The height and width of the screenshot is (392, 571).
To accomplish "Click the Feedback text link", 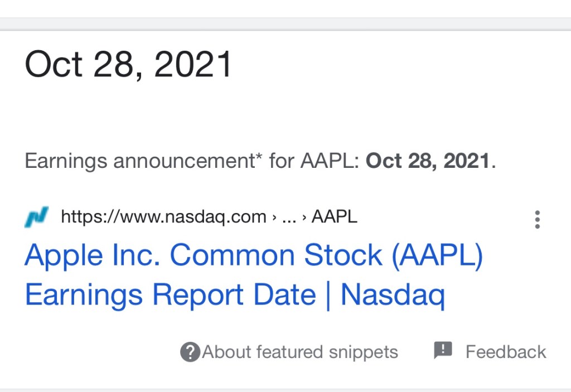I will tap(506, 352).
